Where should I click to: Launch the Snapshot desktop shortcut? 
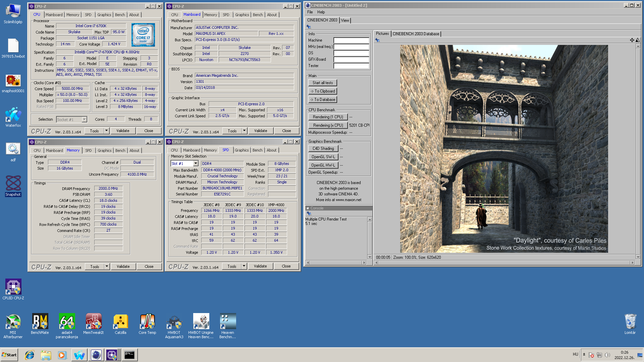(x=13, y=186)
